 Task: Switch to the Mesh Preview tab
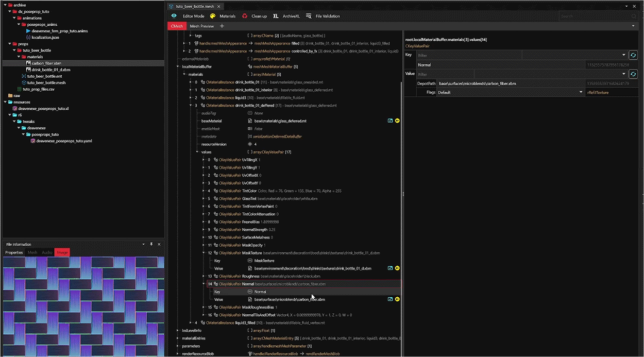[201, 26]
